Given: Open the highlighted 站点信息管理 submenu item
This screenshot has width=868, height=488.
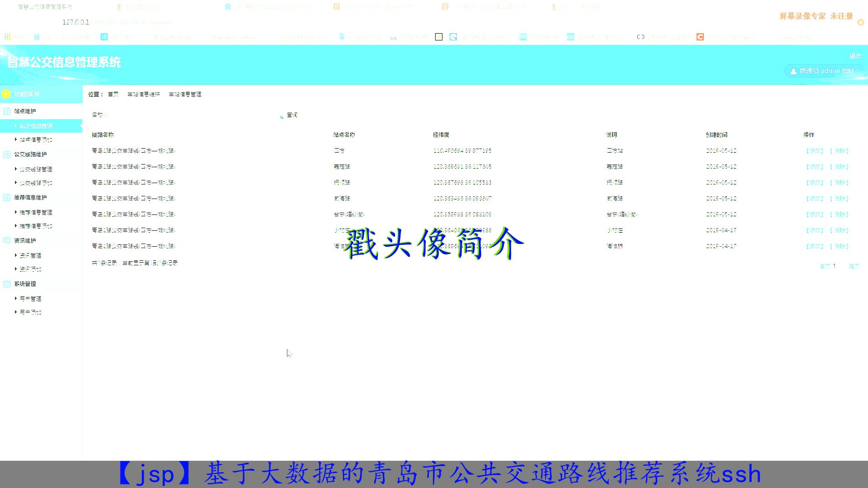Looking at the screenshot, I should tap(36, 126).
